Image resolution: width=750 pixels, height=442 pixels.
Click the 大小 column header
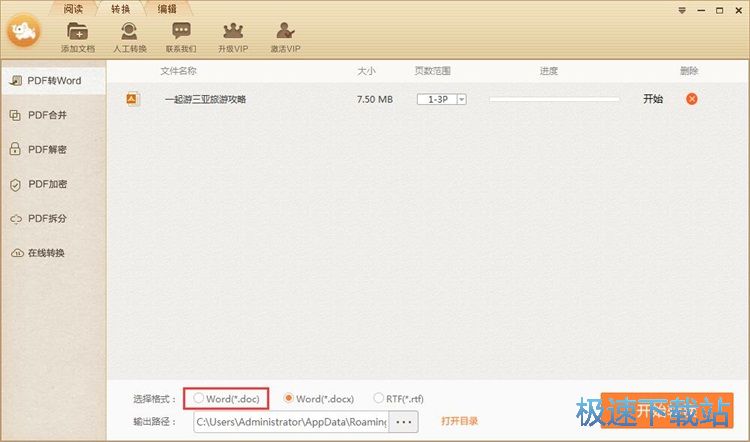click(x=366, y=71)
